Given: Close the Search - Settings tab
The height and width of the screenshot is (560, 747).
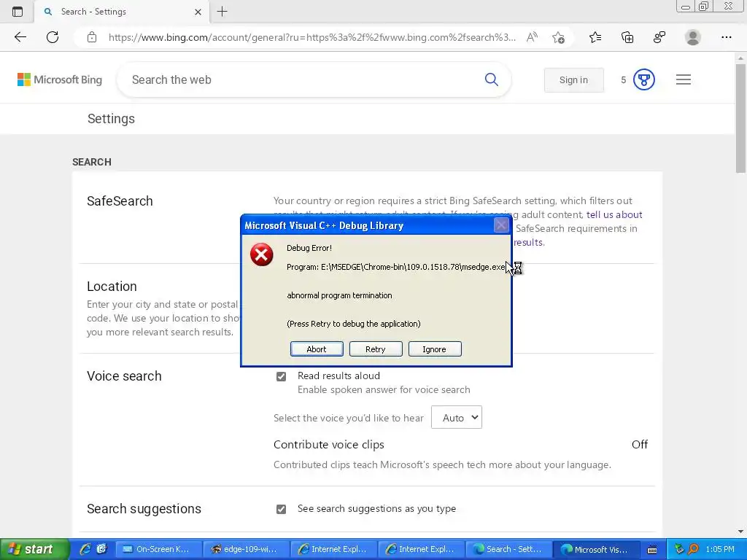Looking at the screenshot, I should (198, 12).
